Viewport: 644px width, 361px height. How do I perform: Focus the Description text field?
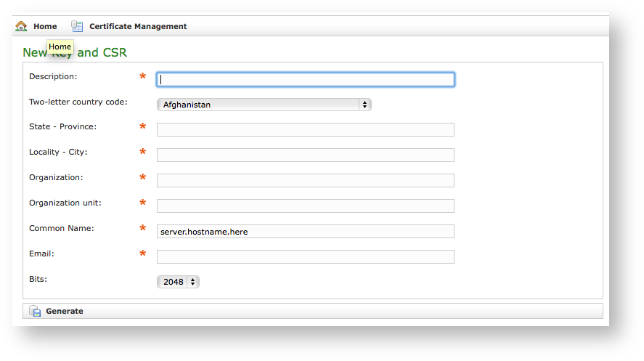point(306,79)
